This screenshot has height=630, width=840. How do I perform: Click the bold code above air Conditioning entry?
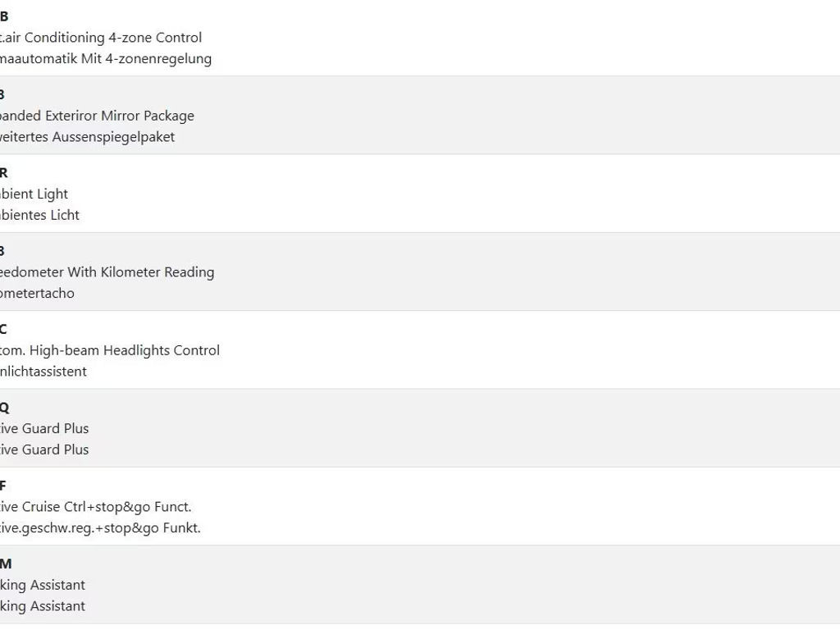pyautogui.click(x=4, y=16)
